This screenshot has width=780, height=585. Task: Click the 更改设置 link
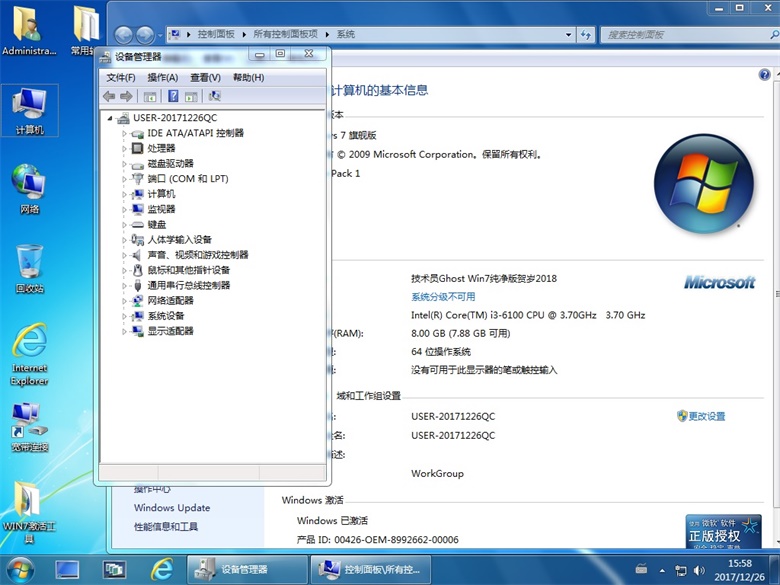[706, 416]
